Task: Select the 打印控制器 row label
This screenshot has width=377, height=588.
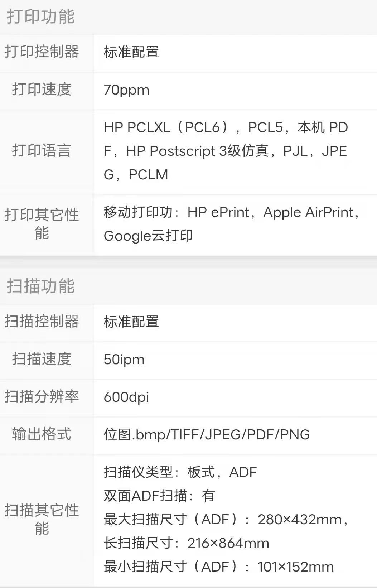Action: 42,52
